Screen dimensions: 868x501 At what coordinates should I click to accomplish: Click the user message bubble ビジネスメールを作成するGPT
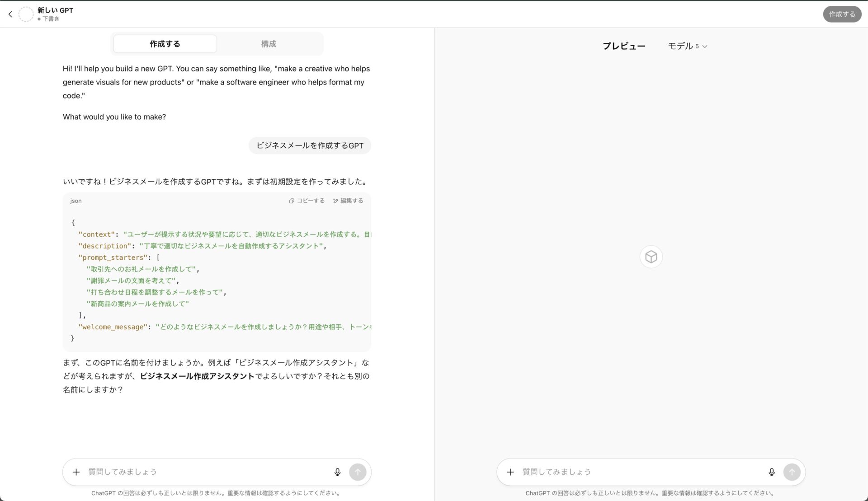309,145
